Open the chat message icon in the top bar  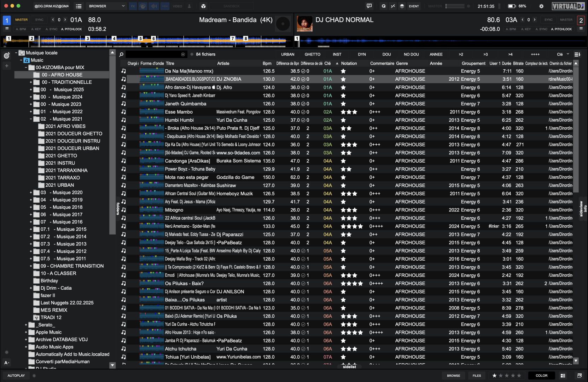369,6
